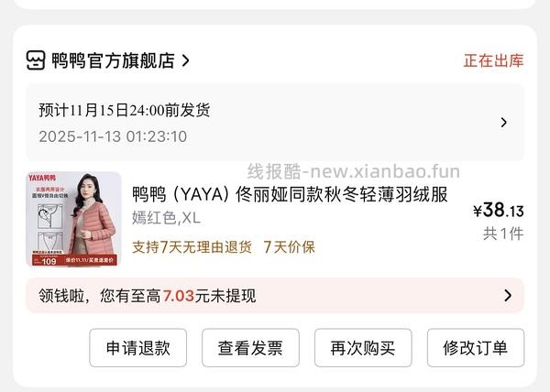This screenshot has width=550, height=392.
Task: Expand the store page chevron after 旗舰店
Action: click(x=186, y=60)
